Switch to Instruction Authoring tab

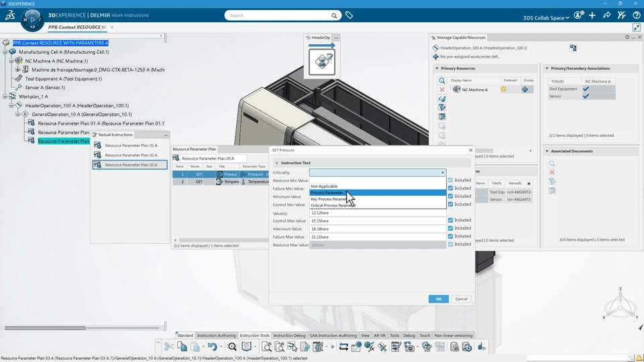[217, 335]
